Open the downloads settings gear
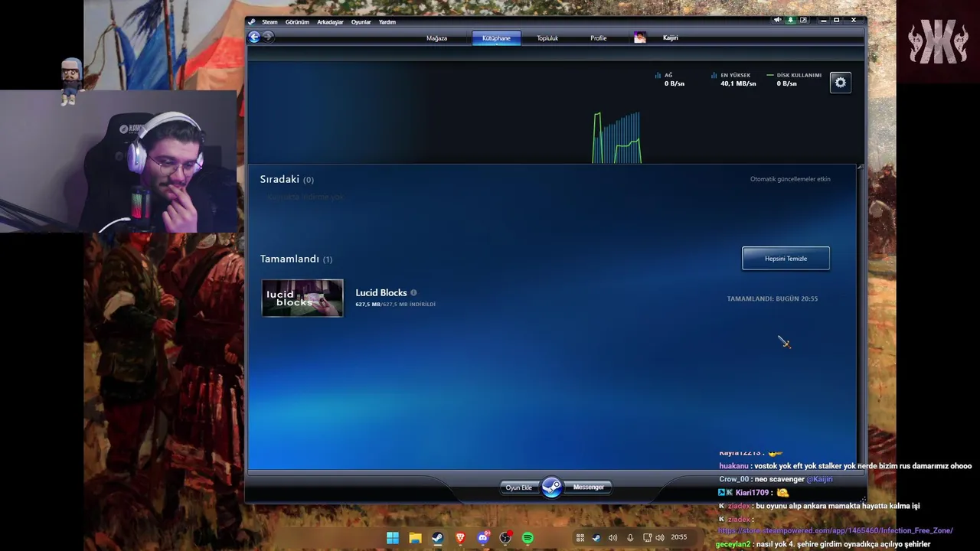The height and width of the screenshot is (551, 980). click(x=841, y=83)
